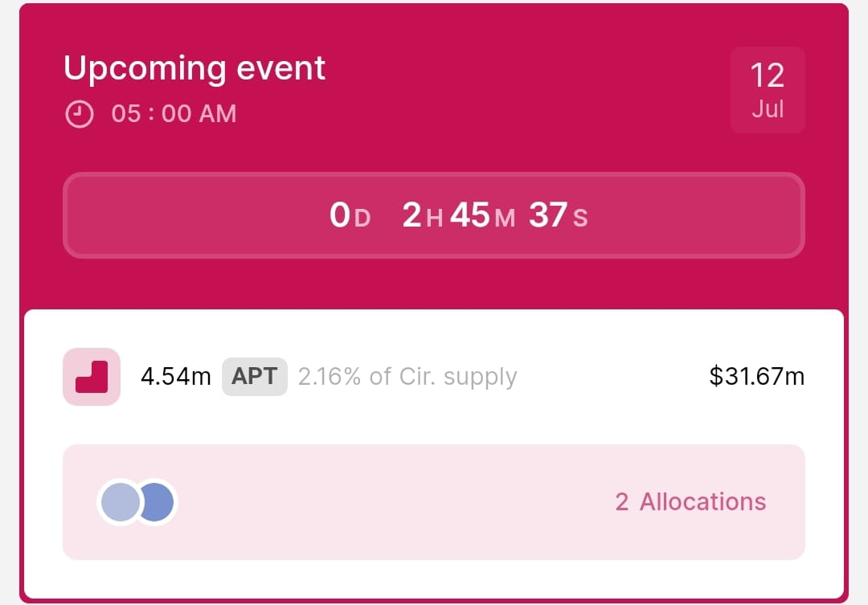This screenshot has height=605, width=868.
Task: Click the pink token icon on the unlock row
Action: tap(91, 376)
